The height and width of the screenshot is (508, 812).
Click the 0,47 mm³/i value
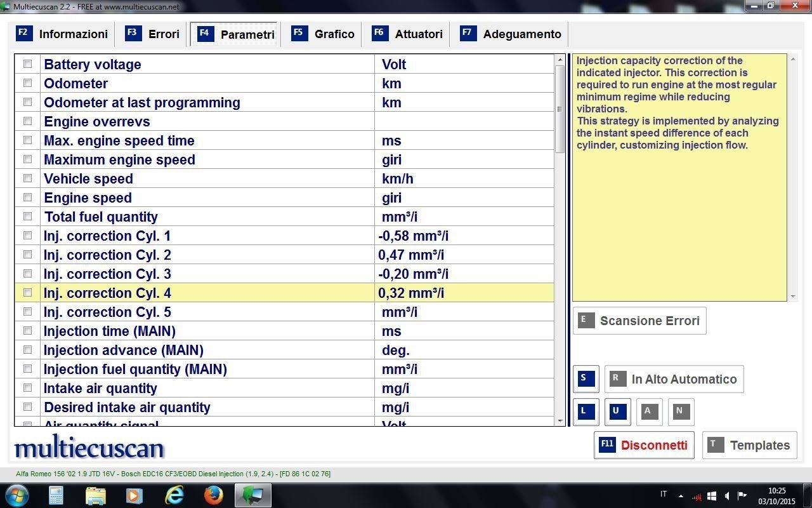(411, 255)
